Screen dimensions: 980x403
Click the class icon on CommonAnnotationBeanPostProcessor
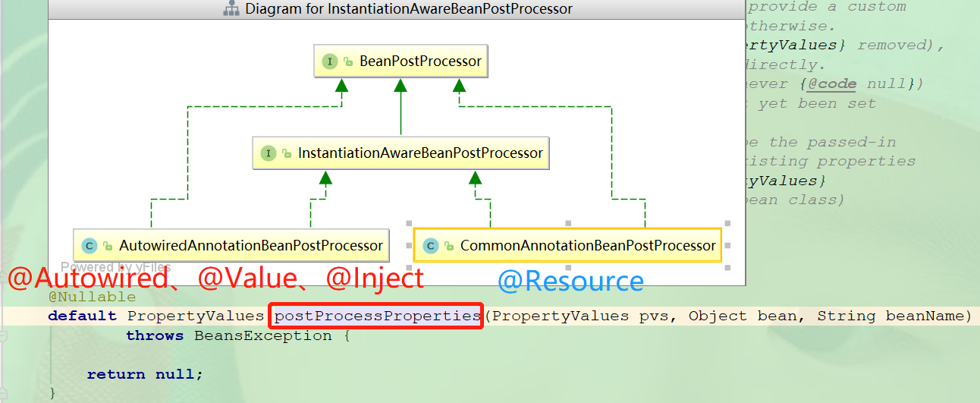431,246
